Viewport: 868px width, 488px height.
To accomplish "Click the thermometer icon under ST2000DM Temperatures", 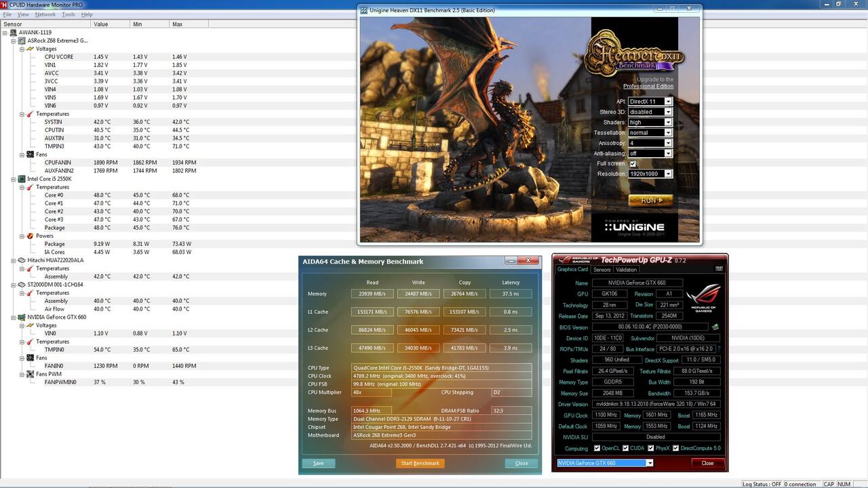I will pos(30,293).
